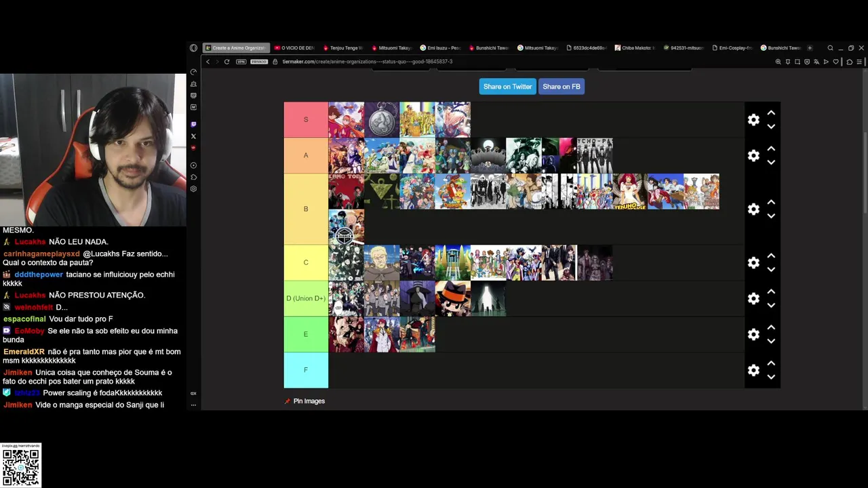This screenshot has width=868, height=488.
Task: Move D (Union D+) row down
Action: (x=771, y=305)
